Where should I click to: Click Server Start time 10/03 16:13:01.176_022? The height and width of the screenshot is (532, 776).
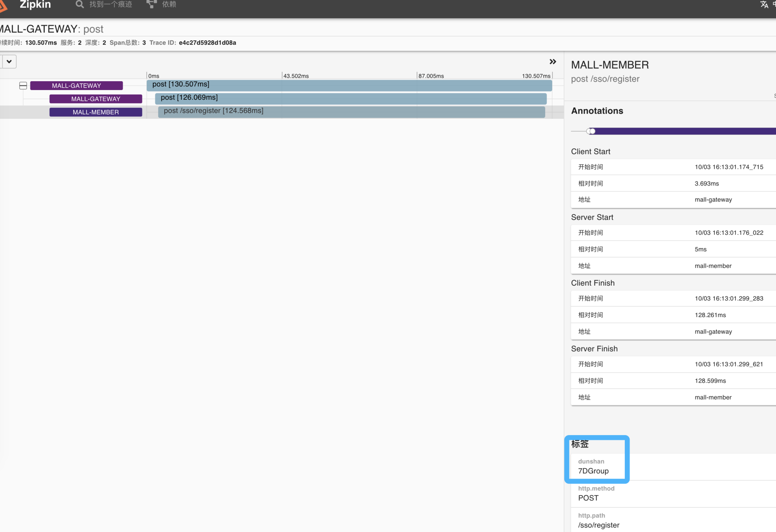(729, 233)
